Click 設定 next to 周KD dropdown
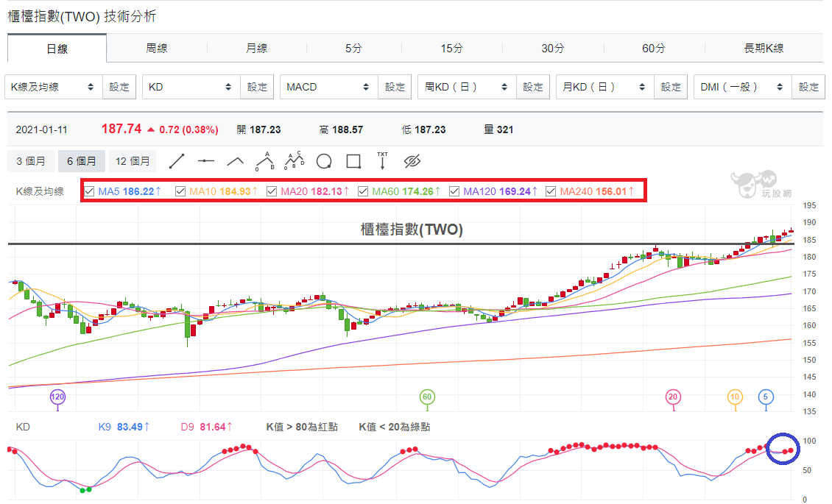This screenshot has height=504, width=832. coord(533,87)
